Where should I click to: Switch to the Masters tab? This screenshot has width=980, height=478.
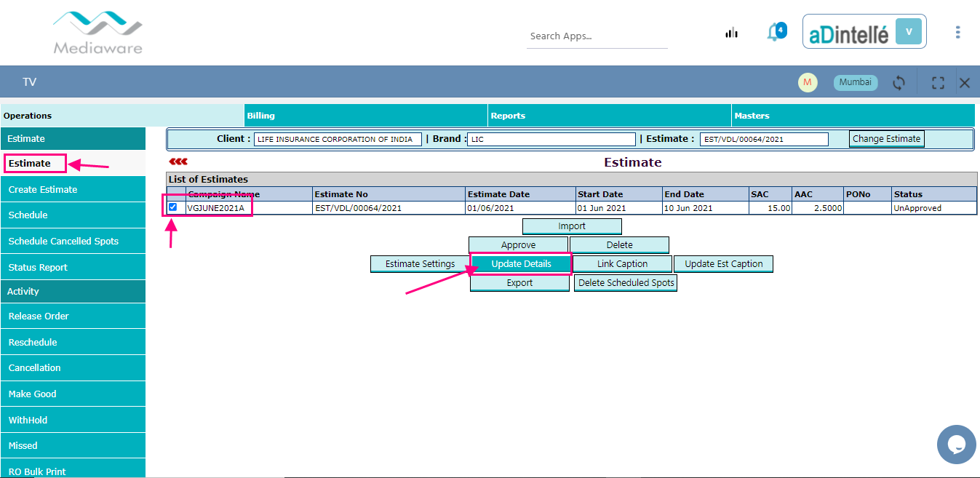tap(853, 116)
